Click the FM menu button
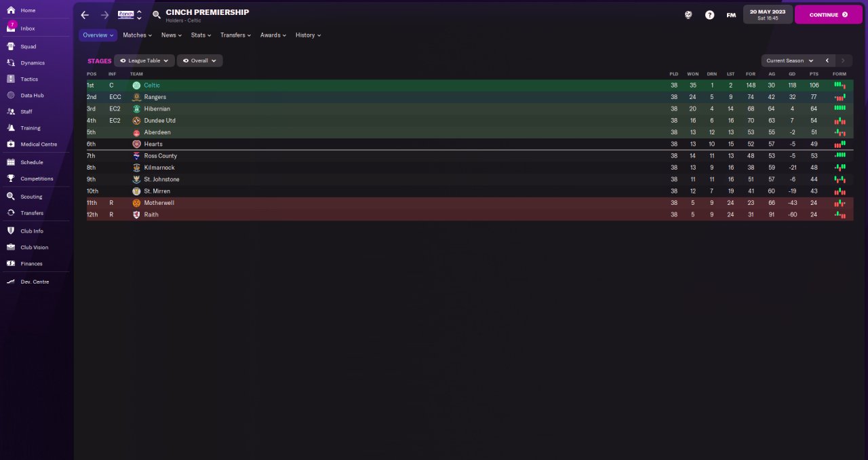The width and height of the screenshot is (868, 460). pos(731,15)
